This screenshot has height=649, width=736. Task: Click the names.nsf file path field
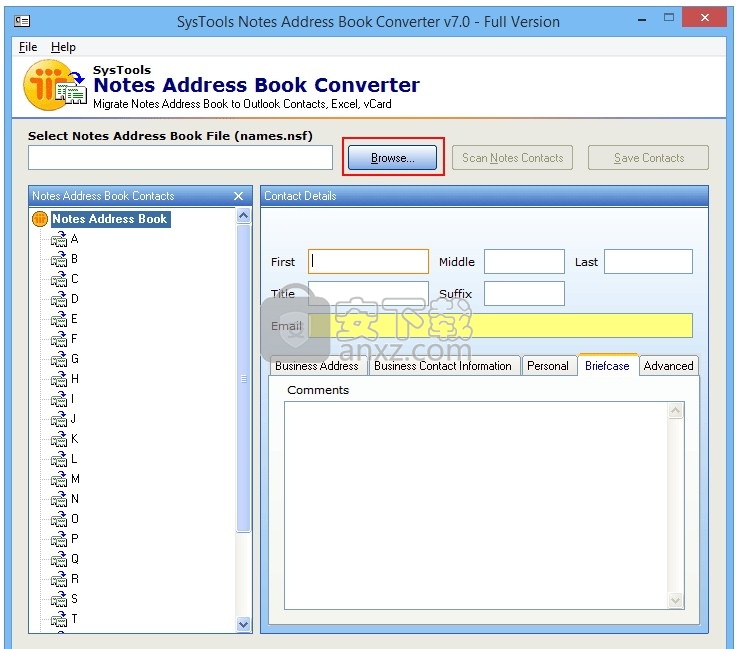180,158
